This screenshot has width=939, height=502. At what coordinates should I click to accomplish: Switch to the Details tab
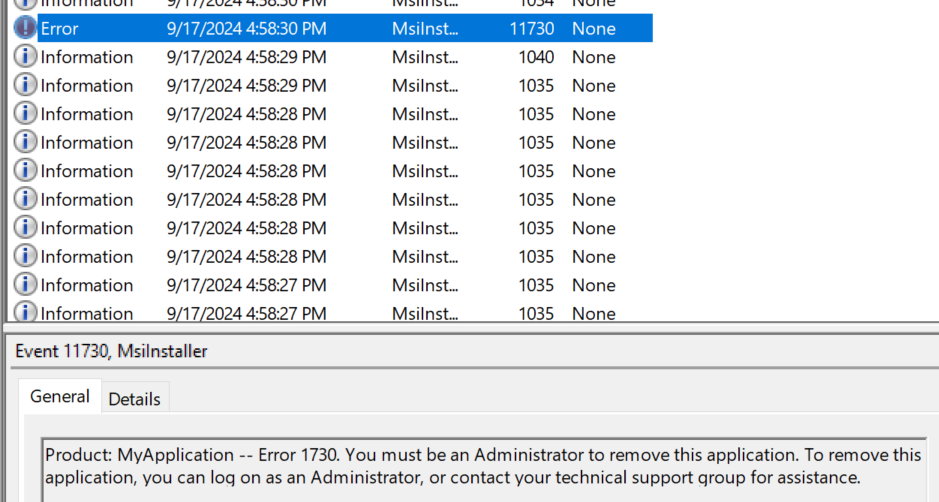coord(134,398)
